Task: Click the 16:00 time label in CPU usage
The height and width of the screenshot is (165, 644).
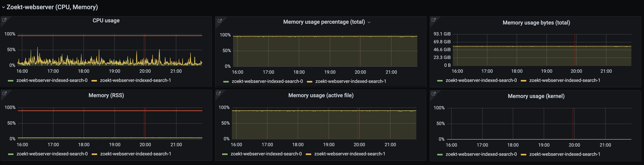Action: pyautogui.click(x=22, y=71)
